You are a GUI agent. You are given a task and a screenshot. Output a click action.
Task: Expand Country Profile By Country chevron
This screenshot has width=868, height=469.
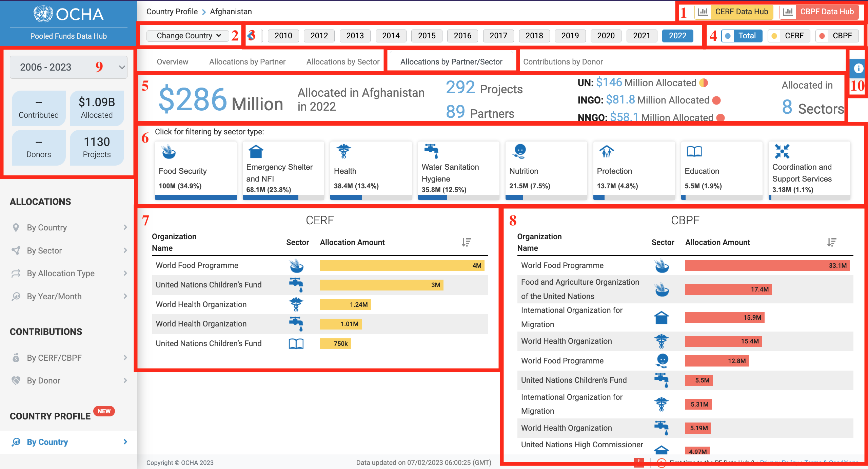tap(125, 442)
